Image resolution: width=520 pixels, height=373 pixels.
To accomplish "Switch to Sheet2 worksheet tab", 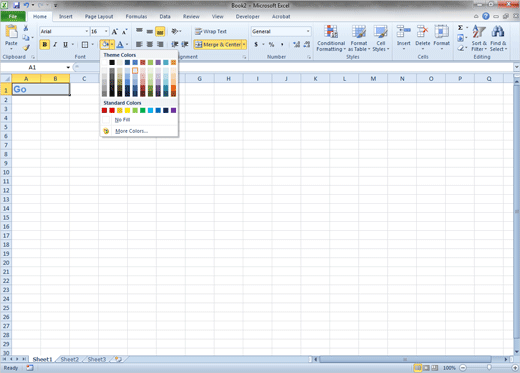I will pos(70,359).
